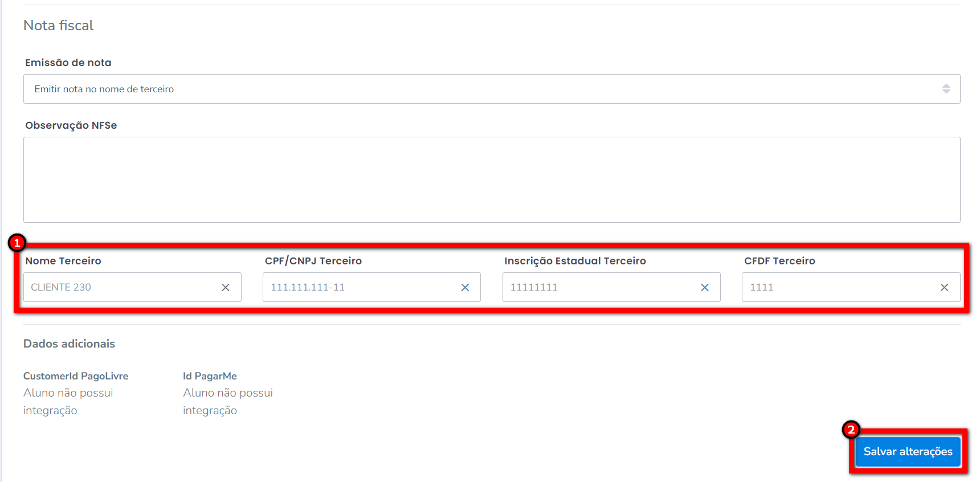Select the Inscrição Estadual field showing 11111111
This screenshot has height=482, width=980.
point(598,288)
